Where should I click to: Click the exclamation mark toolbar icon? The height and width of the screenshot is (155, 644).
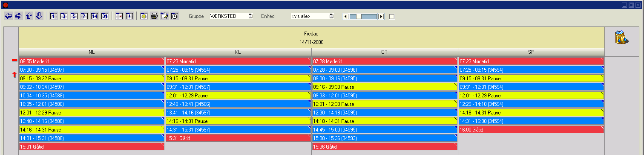[129, 16]
